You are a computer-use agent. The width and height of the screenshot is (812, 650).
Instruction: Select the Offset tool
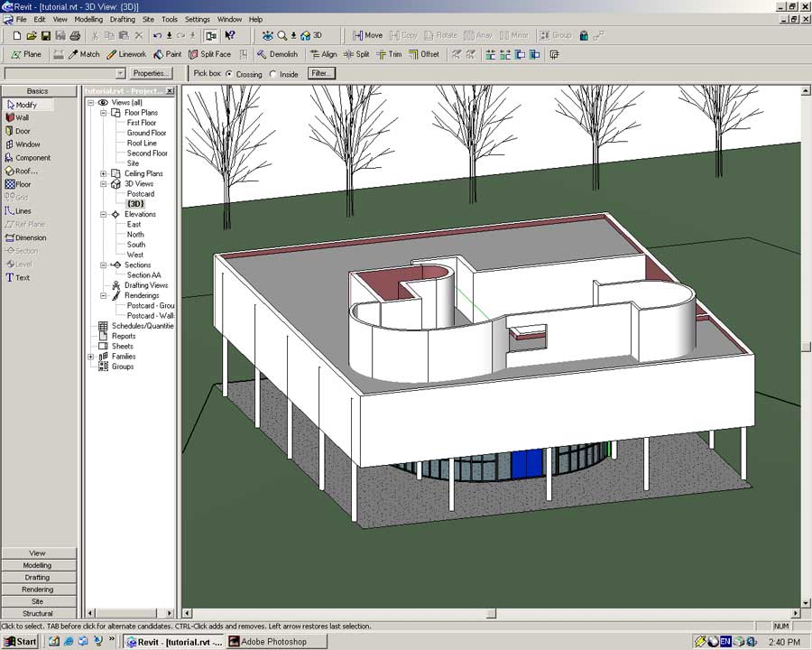[424, 54]
